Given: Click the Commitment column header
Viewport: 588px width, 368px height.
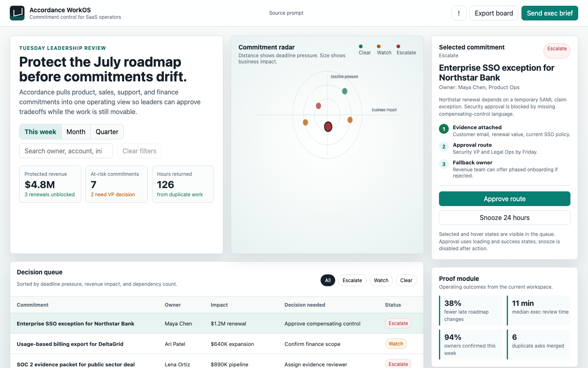Looking at the screenshot, I should (x=33, y=305).
